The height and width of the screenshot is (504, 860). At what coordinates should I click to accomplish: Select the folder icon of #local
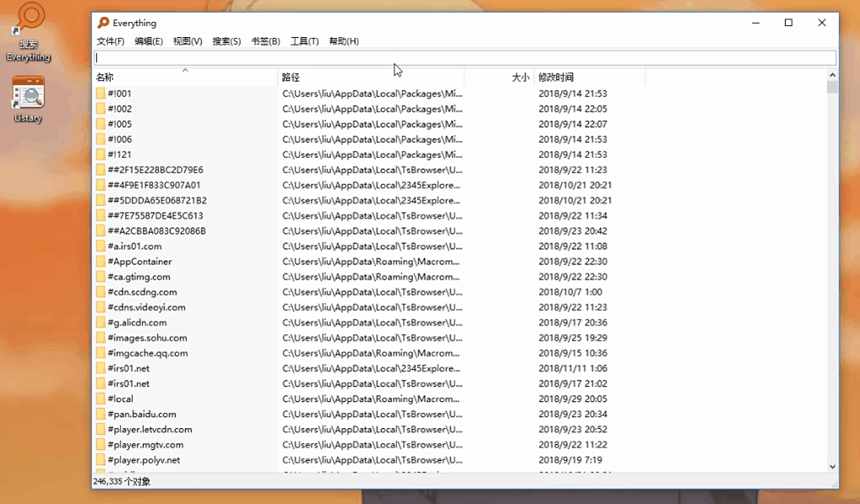101,398
